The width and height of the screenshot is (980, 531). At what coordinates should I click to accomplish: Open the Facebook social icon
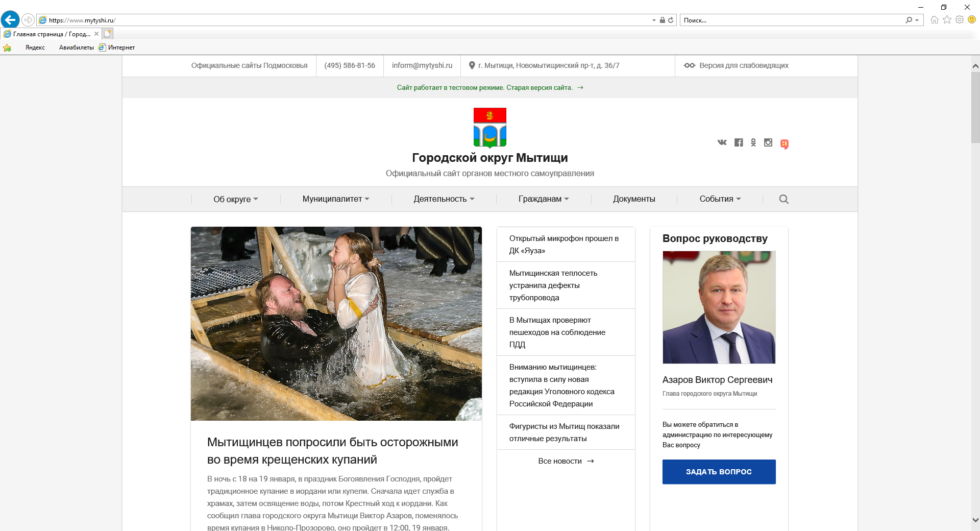pos(739,142)
